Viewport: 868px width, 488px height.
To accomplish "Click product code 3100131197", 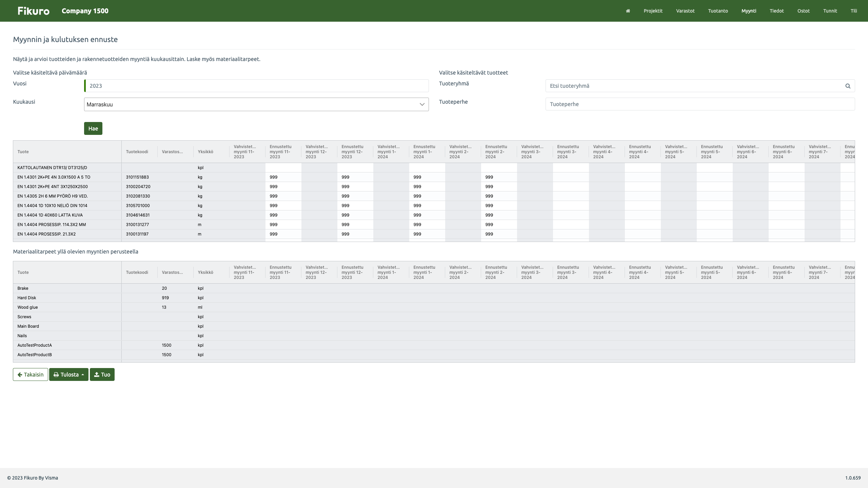I will pyautogui.click(x=137, y=234).
